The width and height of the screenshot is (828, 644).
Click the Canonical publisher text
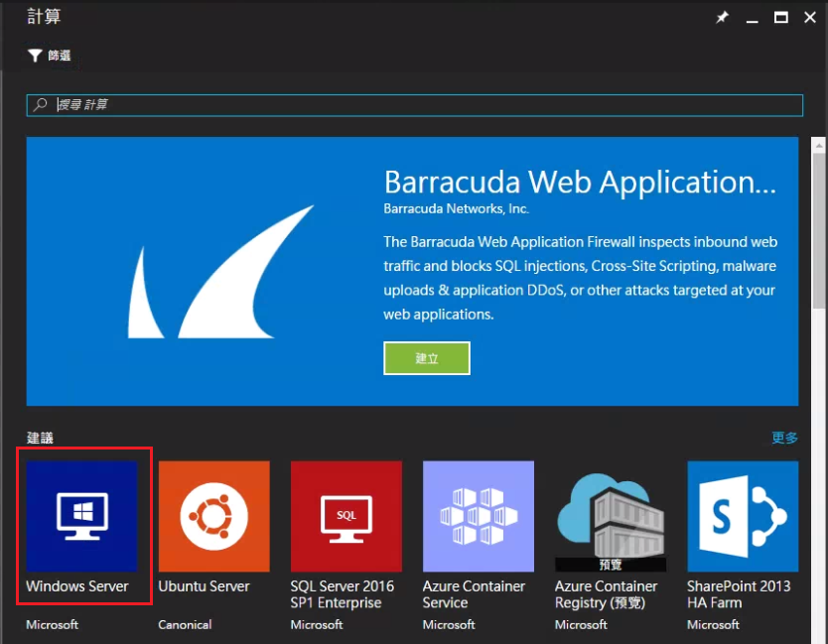(x=185, y=625)
